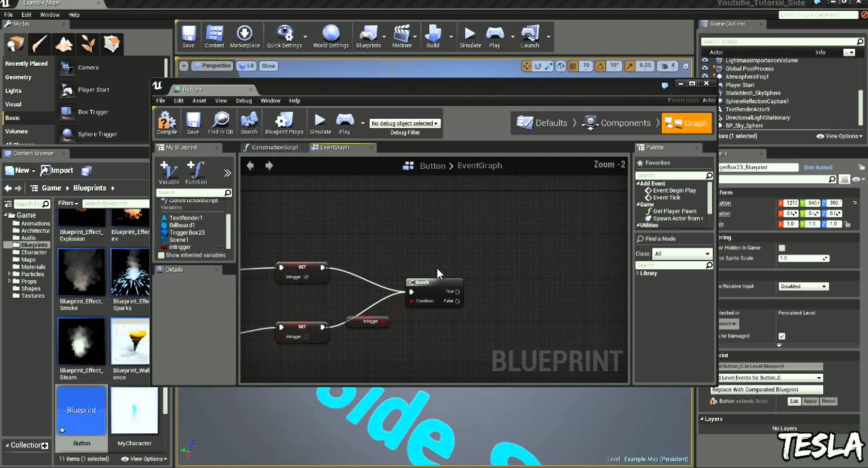Toggle the intrigger checkbox on lower SET node
868x468 pixels.
click(307, 336)
